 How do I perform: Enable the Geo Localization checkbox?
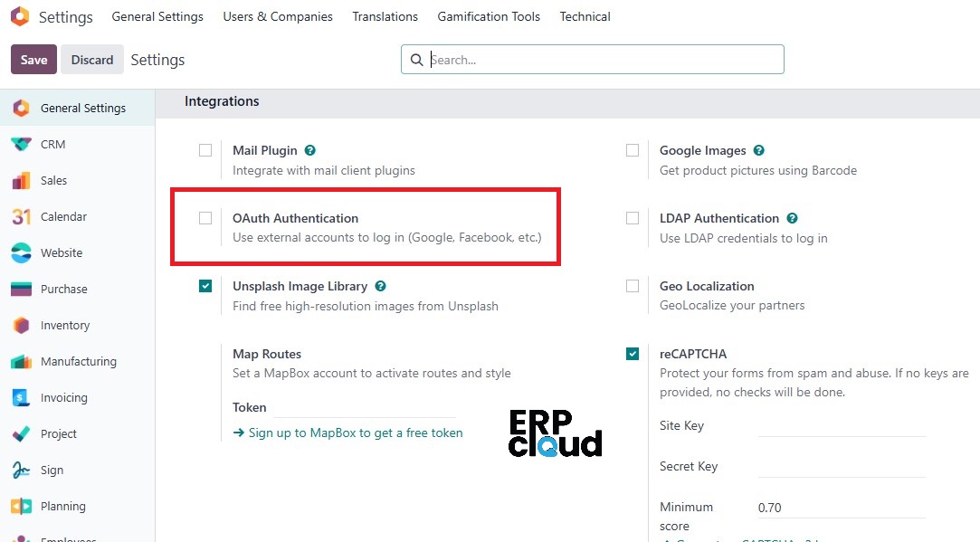[633, 286]
